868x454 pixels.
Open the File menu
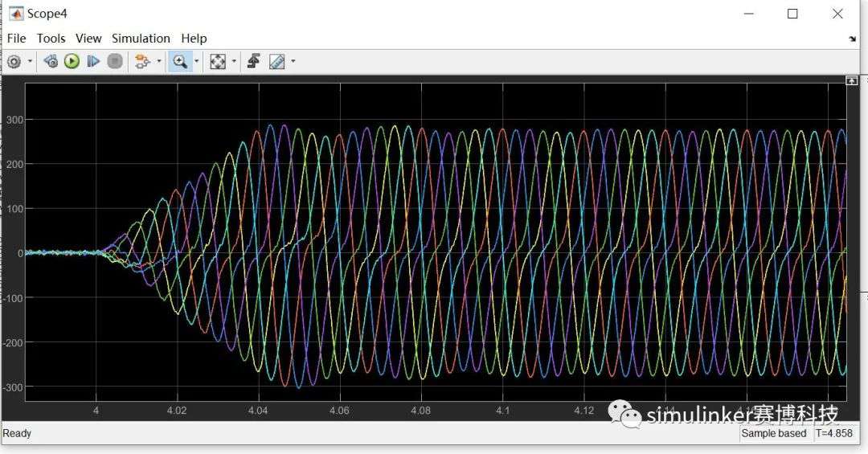coord(17,39)
